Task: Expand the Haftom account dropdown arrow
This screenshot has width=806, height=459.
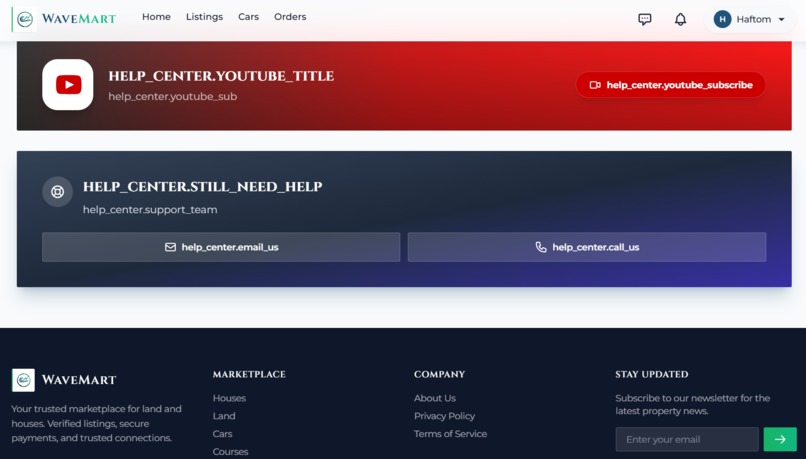Action: coord(781,20)
